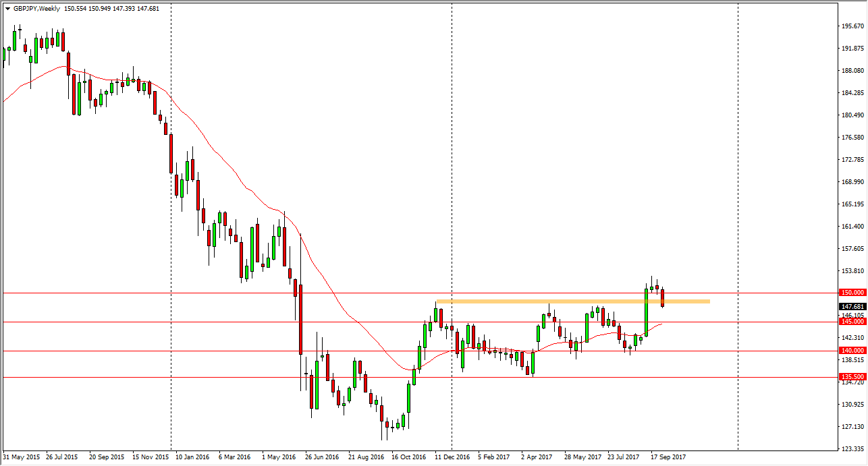Viewport: 868px width, 466px height.
Task: Click the 195.670 label on price axis
Action: point(853,26)
